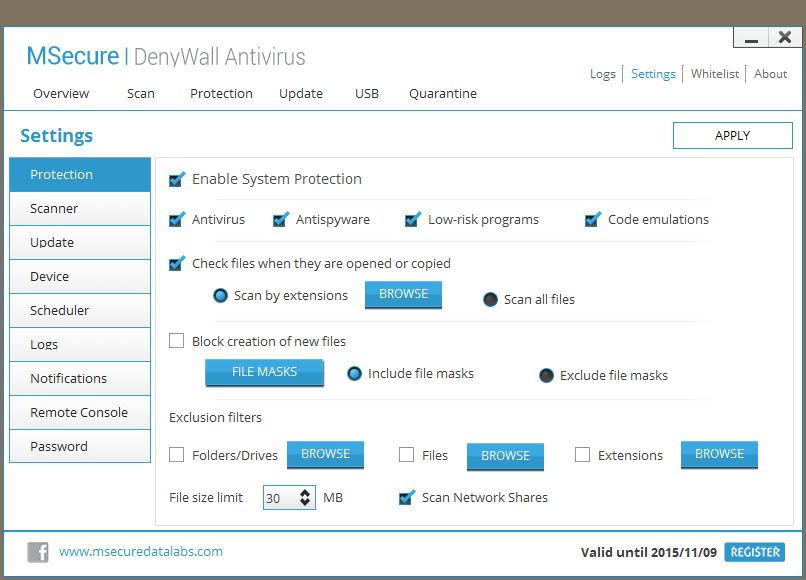Visit www.msecuredatalabs.com link
Screen dimensions: 806x580
[141, 552]
